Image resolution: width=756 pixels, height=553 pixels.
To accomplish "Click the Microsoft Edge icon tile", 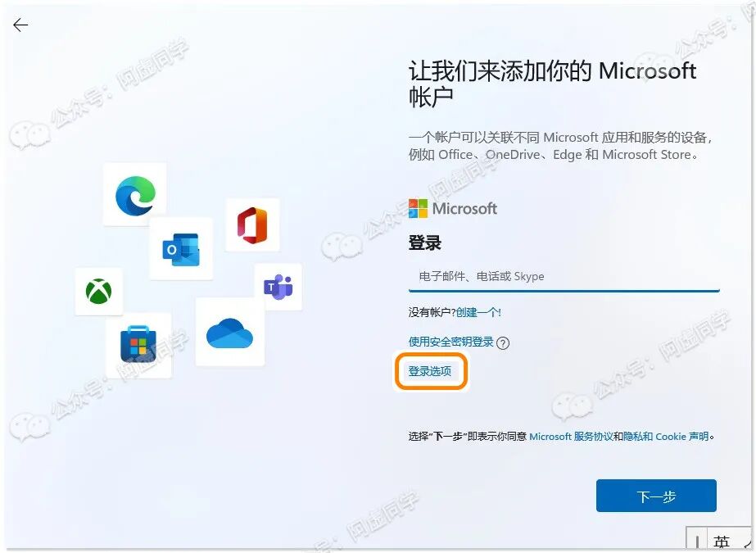I will [x=135, y=194].
